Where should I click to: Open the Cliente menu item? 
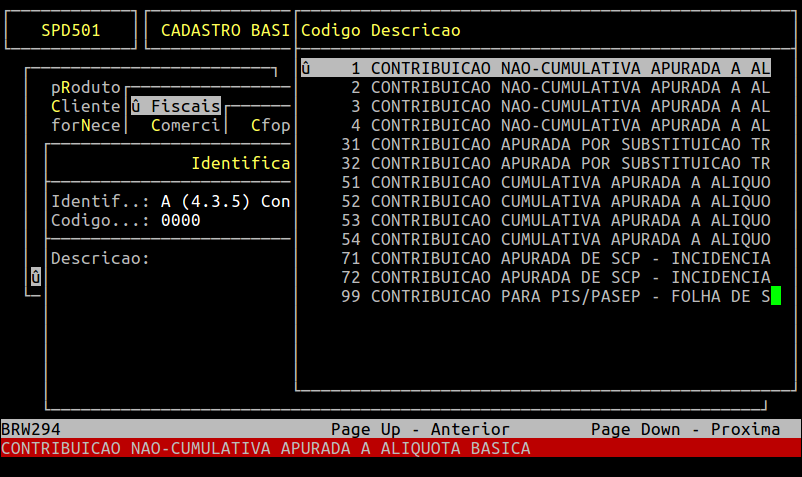tap(85, 106)
